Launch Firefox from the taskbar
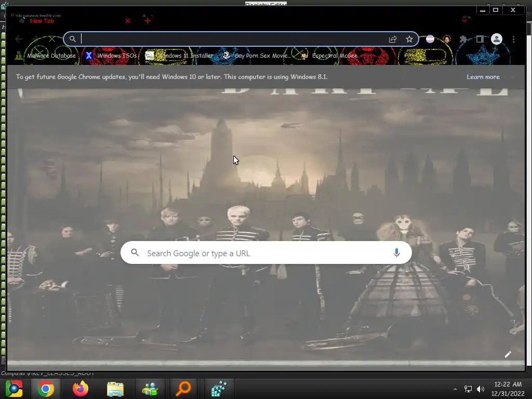Screen dimensions: 532x399 (x=81, y=389)
